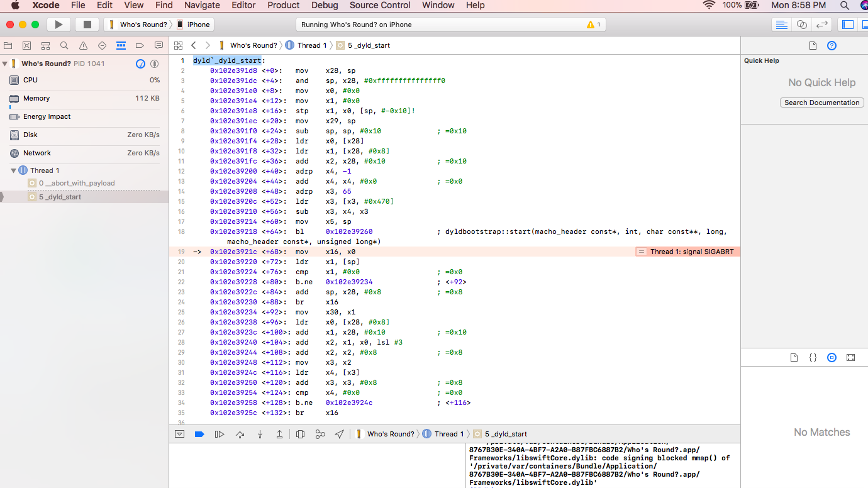Collapse the Thread 1 disclosure triangle

click(x=14, y=170)
